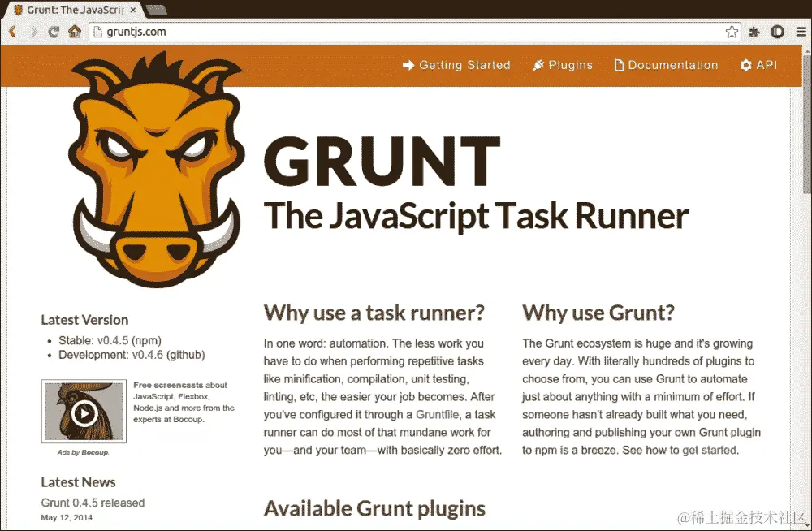
Task: Close the Grunt browser tab
Action: pos(133,10)
